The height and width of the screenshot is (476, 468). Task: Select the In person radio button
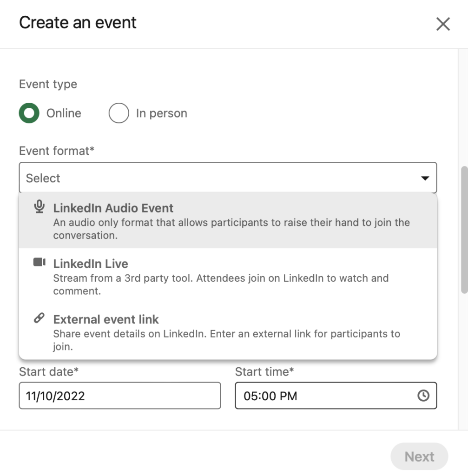[119, 113]
